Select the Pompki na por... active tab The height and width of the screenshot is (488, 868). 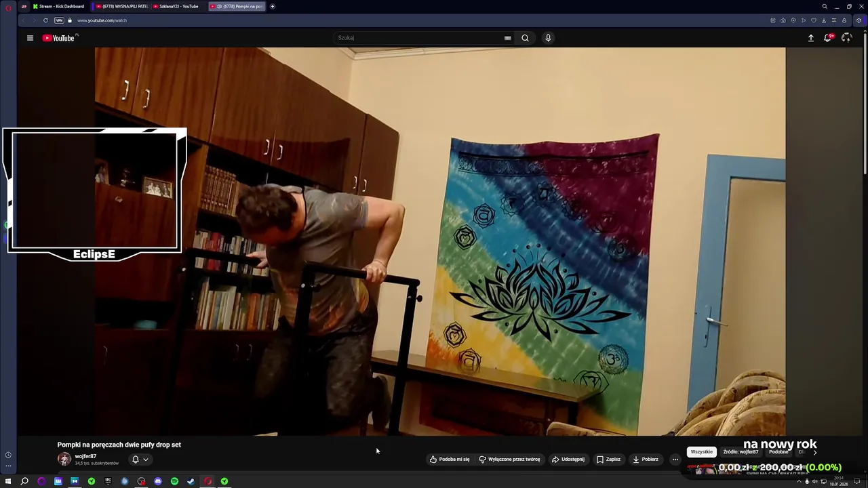(237, 6)
